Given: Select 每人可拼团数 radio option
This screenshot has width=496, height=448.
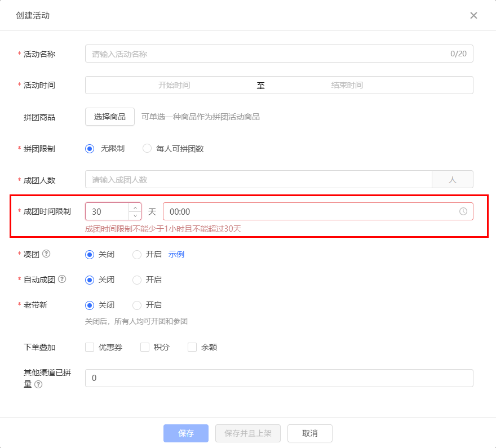Looking at the screenshot, I should [147, 149].
